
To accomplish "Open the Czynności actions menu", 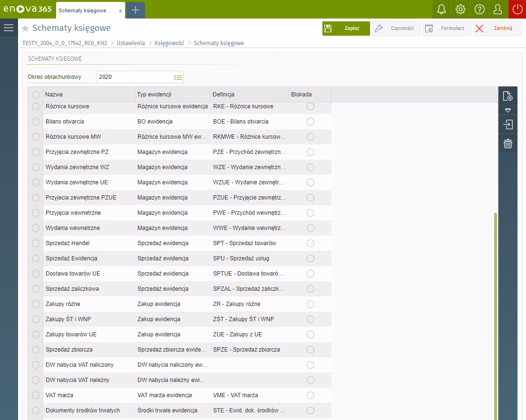I will tap(396, 29).
